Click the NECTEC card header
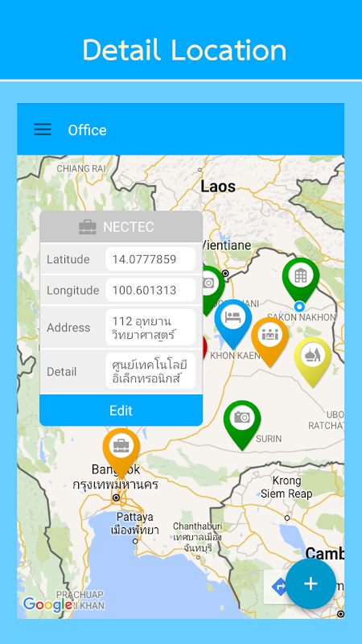 [121, 227]
